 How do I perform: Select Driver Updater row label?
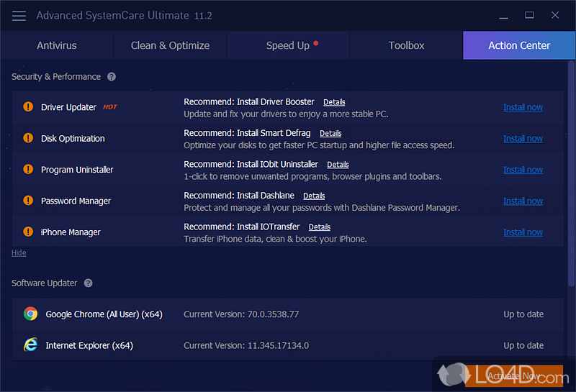(x=68, y=107)
